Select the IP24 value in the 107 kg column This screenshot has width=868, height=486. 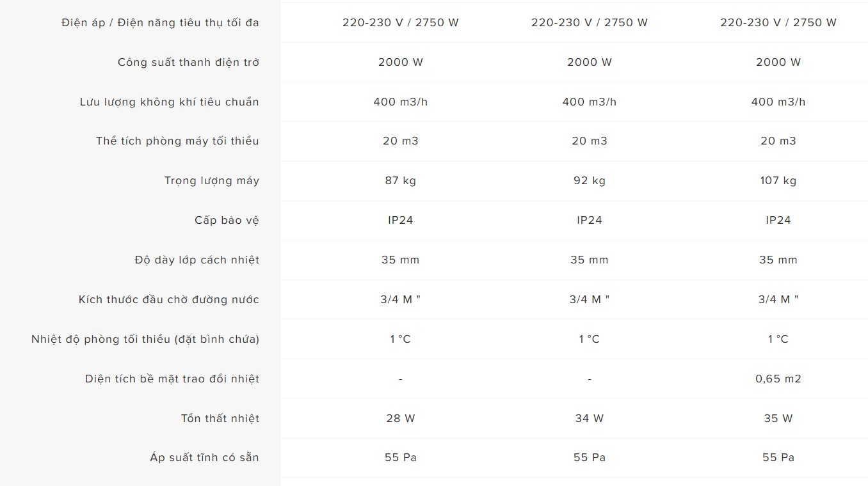click(x=778, y=220)
